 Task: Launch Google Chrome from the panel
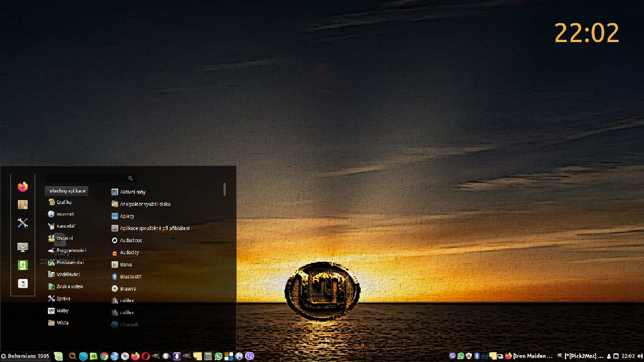coord(104,356)
